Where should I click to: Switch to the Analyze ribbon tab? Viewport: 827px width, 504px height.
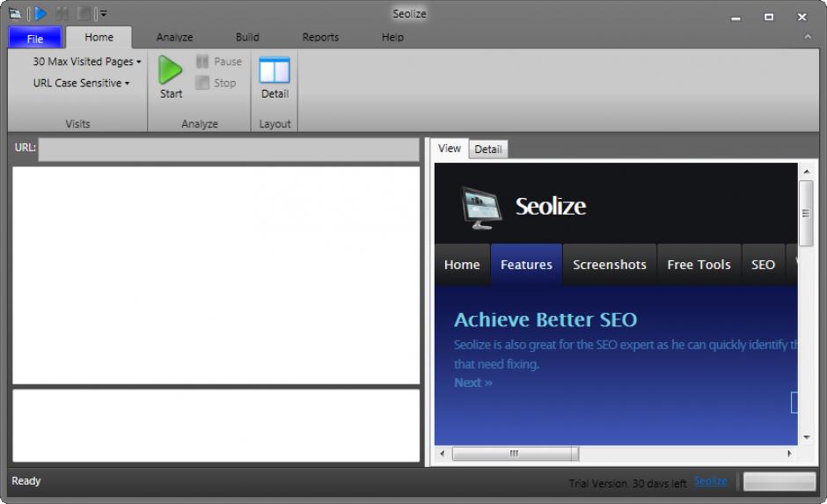[174, 38]
